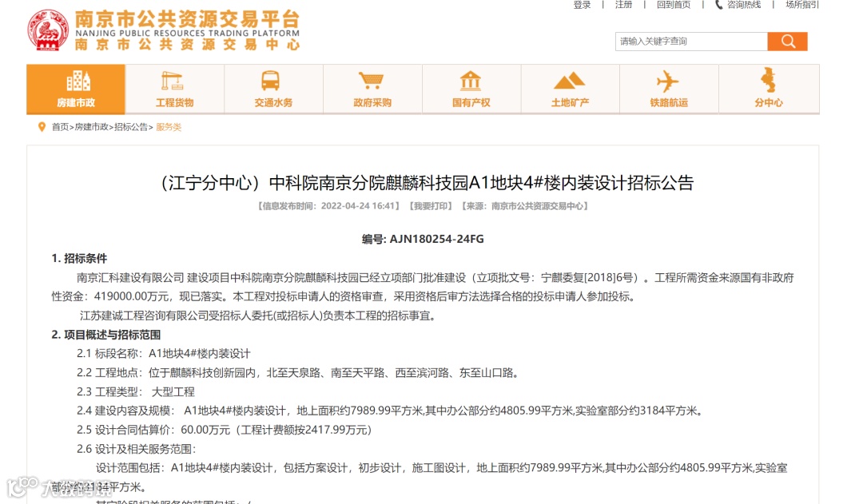
Task: Click the 来源: 南京市公共资源交易中心 text
Action: pos(525,206)
